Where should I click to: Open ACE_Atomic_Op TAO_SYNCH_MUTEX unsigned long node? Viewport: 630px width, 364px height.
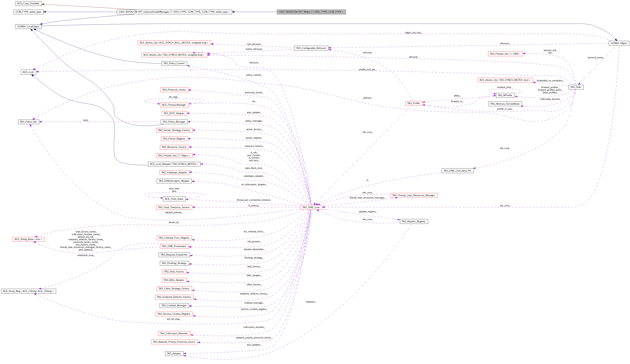pyautogui.click(x=174, y=55)
